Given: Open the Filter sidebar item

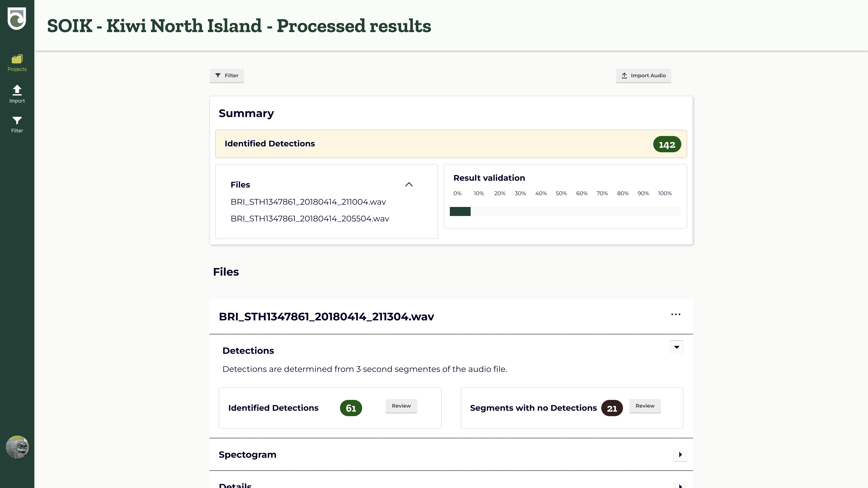Looking at the screenshot, I should pos(17,125).
